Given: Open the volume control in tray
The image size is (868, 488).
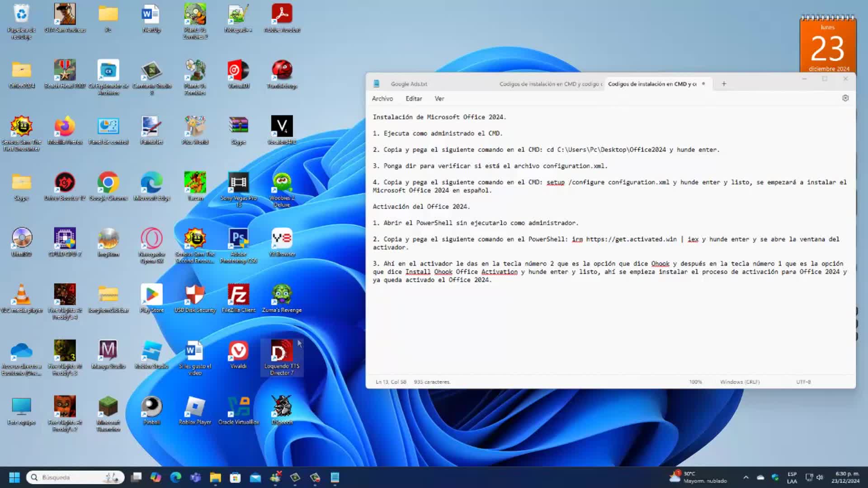Looking at the screenshot, I should click(820, 477).
